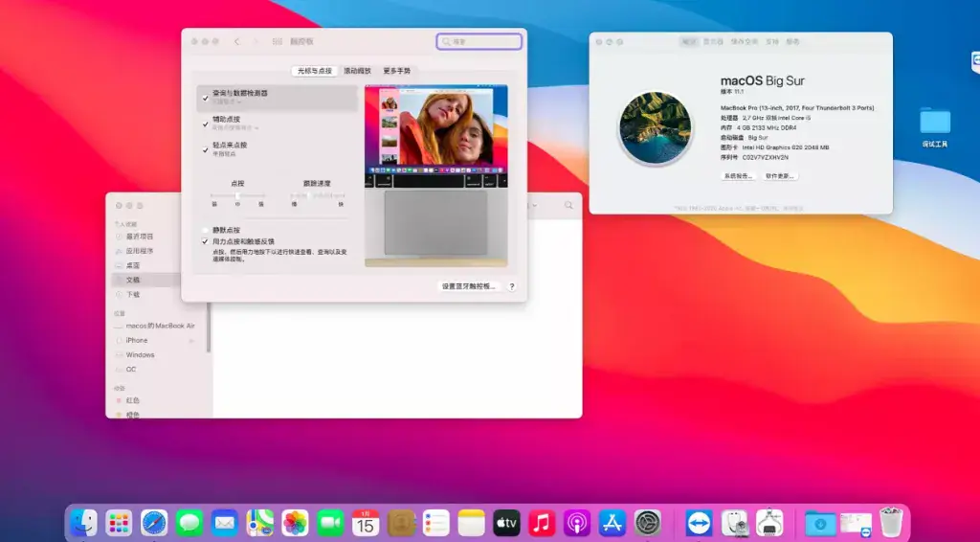Open Launchpad in the Dock
This screenshot has width=980, height=542.
[x=119, y=523]
